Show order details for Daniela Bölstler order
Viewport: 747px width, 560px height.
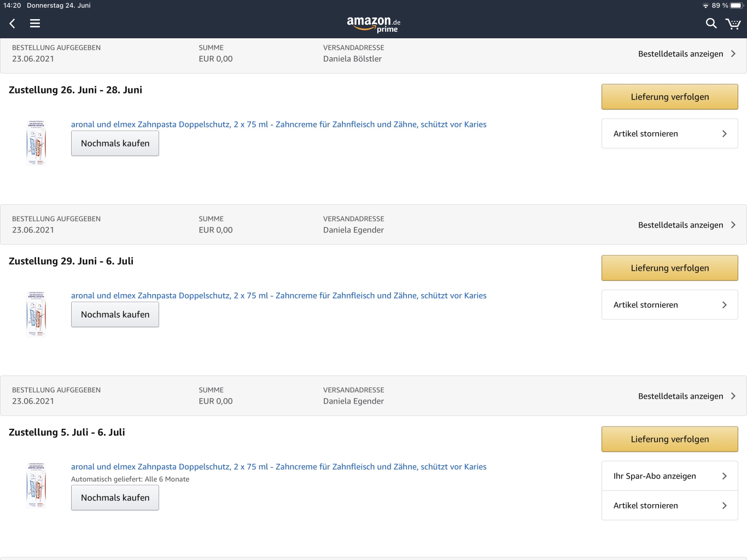pyautogui.click(x=687, y=54)
